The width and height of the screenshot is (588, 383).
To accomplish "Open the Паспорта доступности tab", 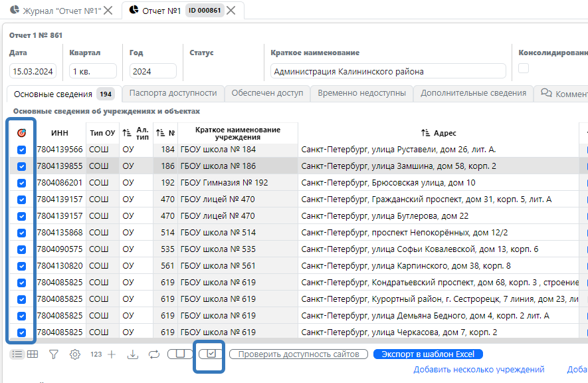I will (173, 93).
